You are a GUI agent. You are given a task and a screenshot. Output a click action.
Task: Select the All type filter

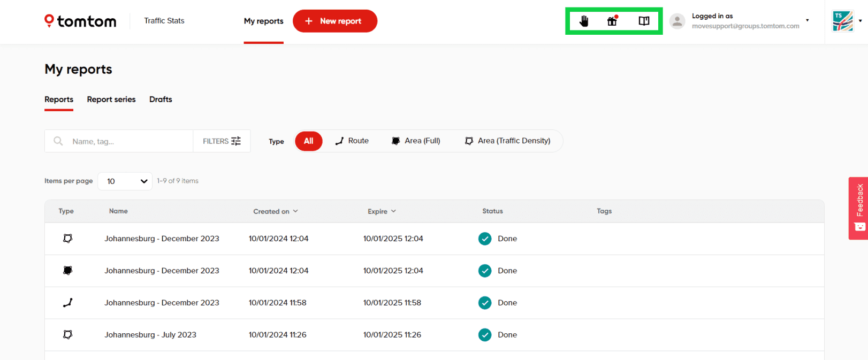[308, 141]
